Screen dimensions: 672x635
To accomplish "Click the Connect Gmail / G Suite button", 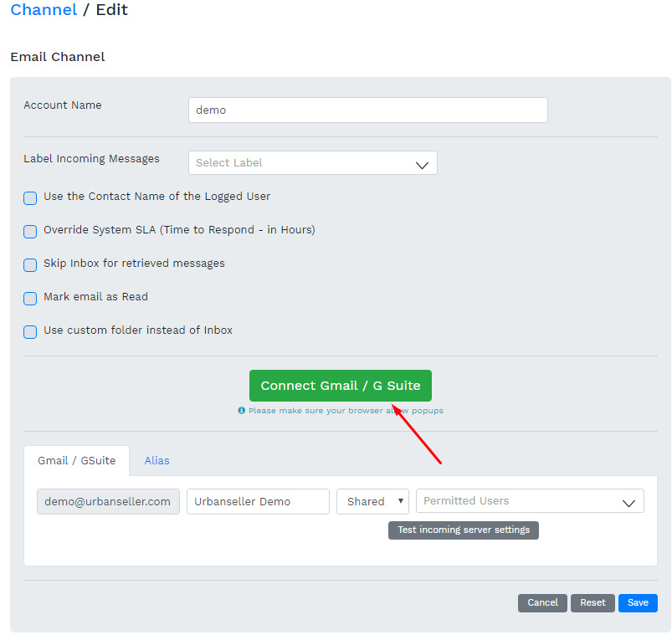I will [340, 386].
